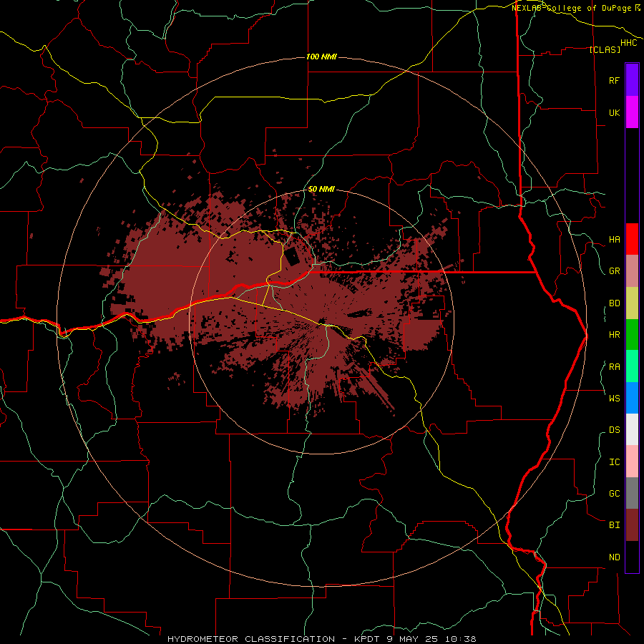Click the GC legend label
This screenshot has width=644, height=644.
click(614, 494)
